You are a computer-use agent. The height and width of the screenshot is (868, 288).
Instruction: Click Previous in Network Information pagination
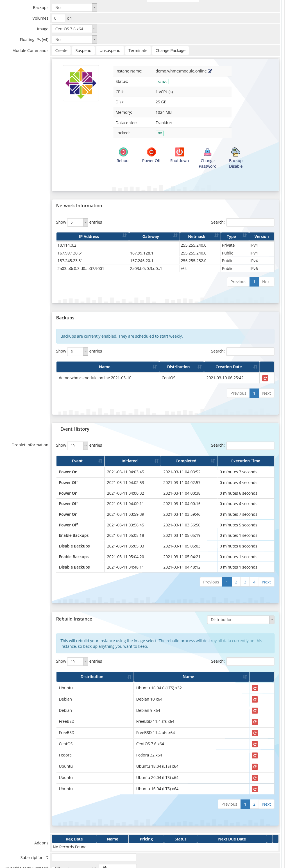click(239, 282)
